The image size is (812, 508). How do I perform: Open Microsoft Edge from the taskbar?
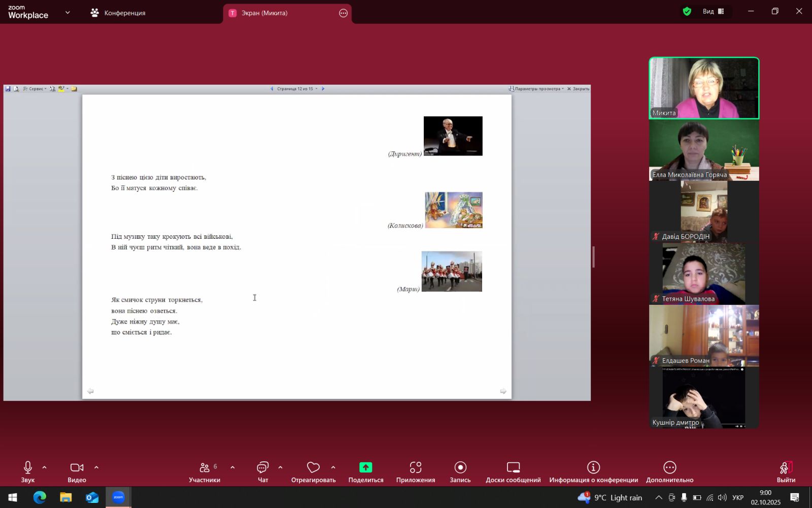(40, 497)
